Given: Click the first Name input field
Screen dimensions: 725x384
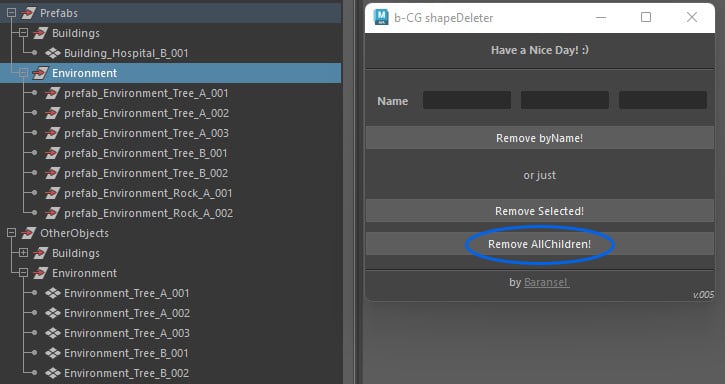Looking at the screenshot, I should point(467,100).
